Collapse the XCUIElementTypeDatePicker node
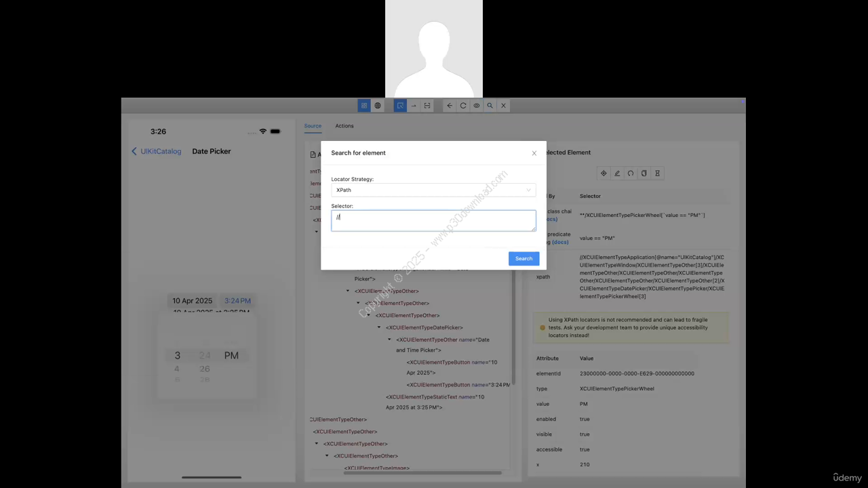Screen dimensions: 868x488 (379, 328)
